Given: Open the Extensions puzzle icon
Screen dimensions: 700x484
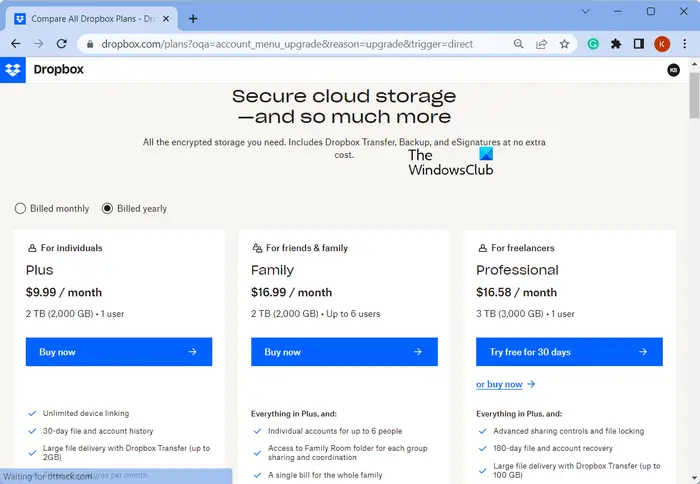Looking at the screenshot, I should (616, 44).
